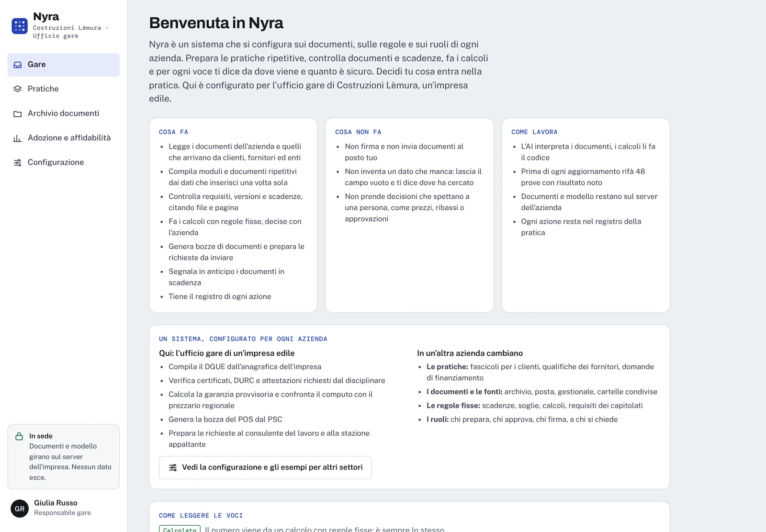Open Vedi la configurazione e gli esempi button

click(265, 467)
